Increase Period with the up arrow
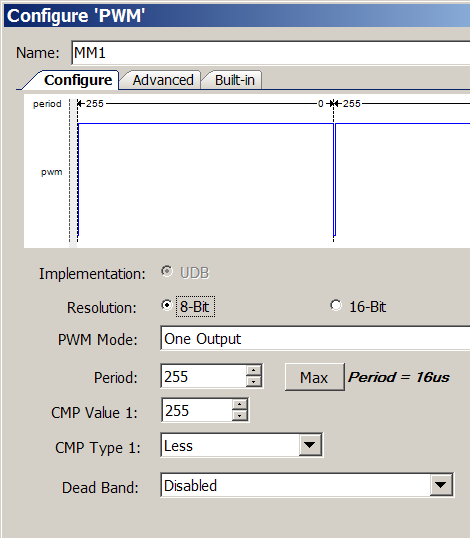 point(254,371)
